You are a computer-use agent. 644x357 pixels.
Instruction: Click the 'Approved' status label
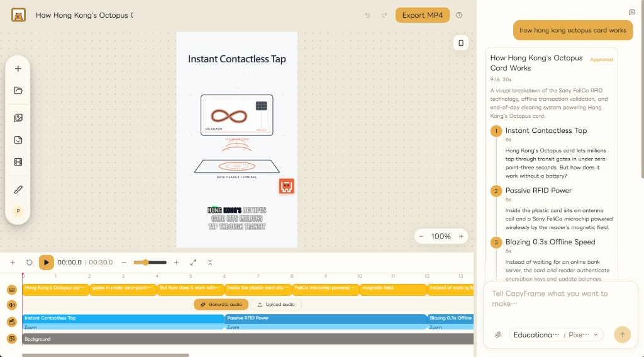[601, 60]
